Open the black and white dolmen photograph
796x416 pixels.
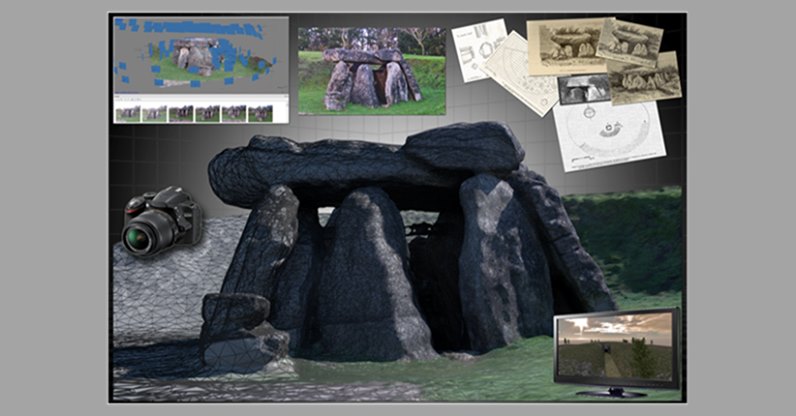pos(584,89)
